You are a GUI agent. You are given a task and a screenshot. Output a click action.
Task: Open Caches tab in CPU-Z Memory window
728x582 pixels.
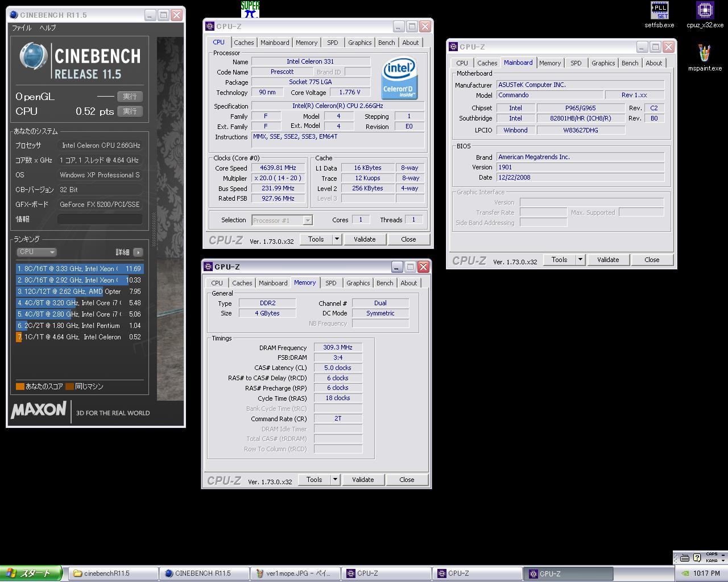point(242,283)
